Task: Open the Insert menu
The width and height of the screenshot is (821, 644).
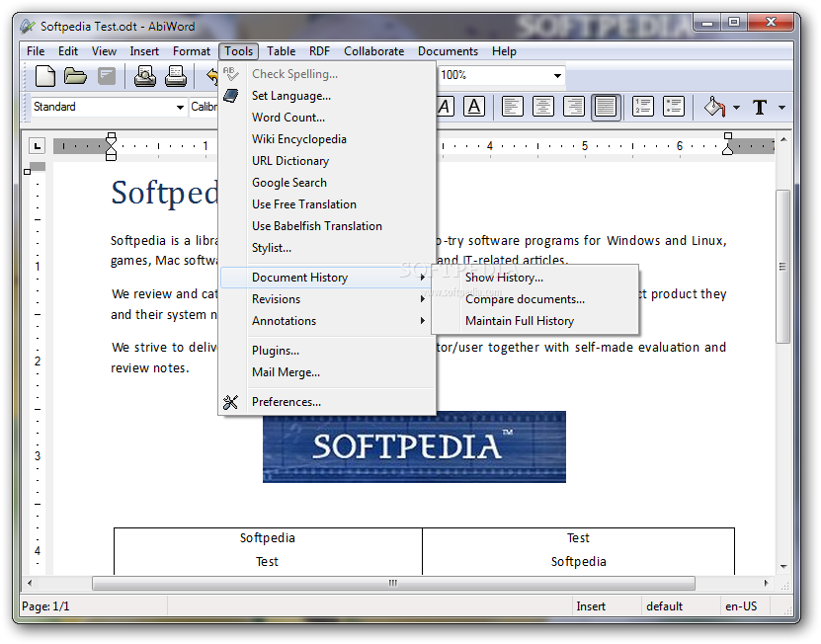Action: pos(144,51)
